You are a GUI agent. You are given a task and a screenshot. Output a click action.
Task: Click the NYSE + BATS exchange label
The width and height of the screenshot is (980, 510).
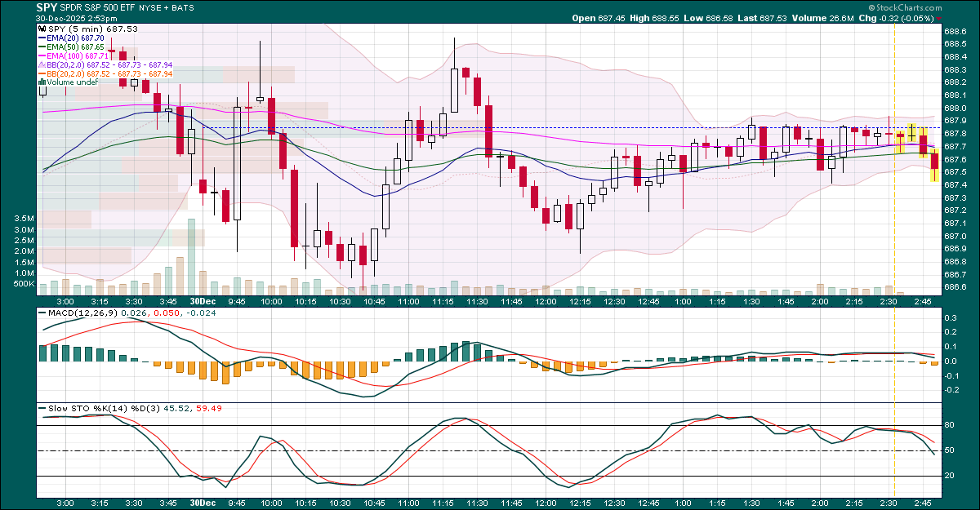click(x=166, y=7)
